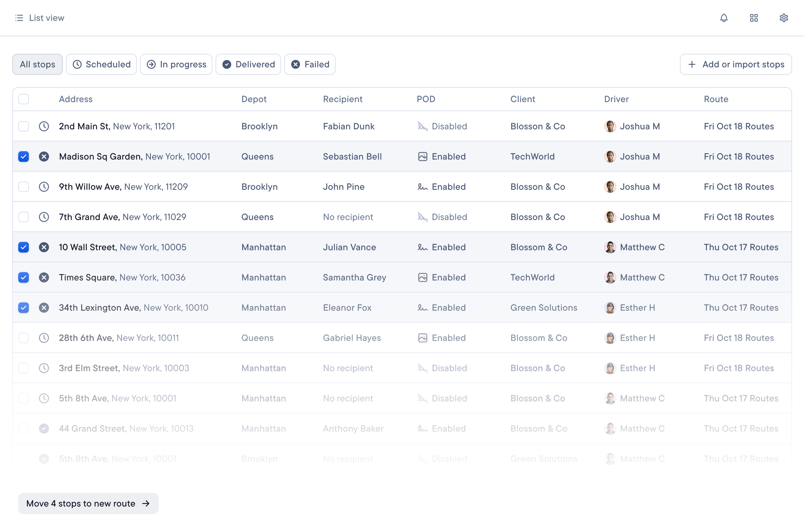This screenshot has width=804, height=532.
Task: Click failed status icon for Madison Sq Garden
Action: tap(44, 156)
